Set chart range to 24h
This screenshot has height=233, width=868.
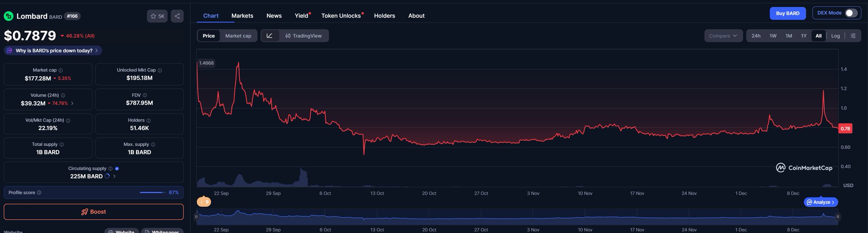(x=756, y=36)
